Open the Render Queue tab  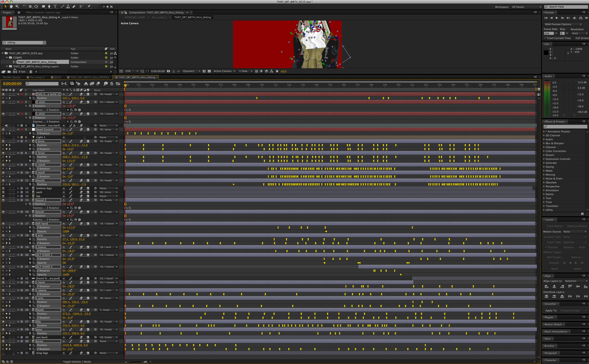click(12, 77)
